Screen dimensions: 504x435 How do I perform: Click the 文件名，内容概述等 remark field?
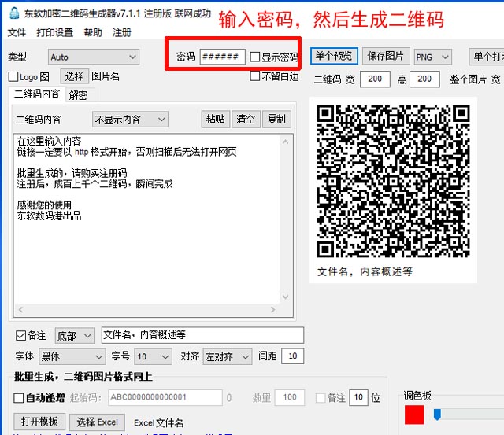click(202, 335)
